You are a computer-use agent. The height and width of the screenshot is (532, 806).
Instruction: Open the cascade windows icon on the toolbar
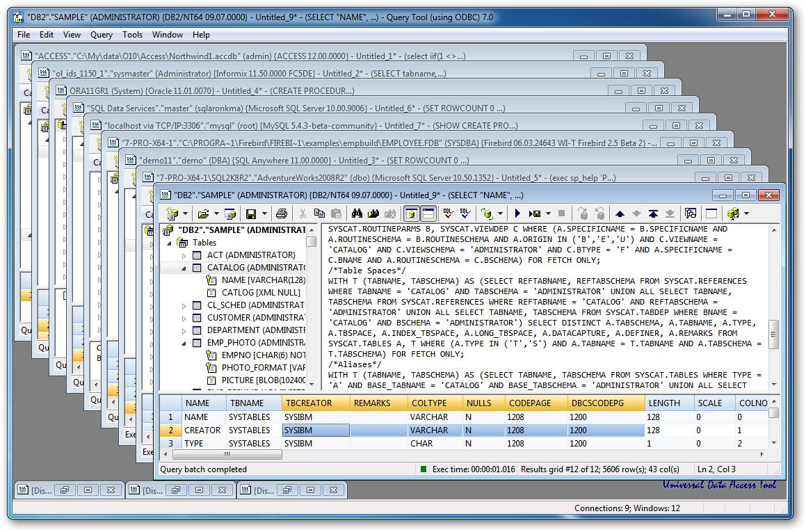point(691,213)
